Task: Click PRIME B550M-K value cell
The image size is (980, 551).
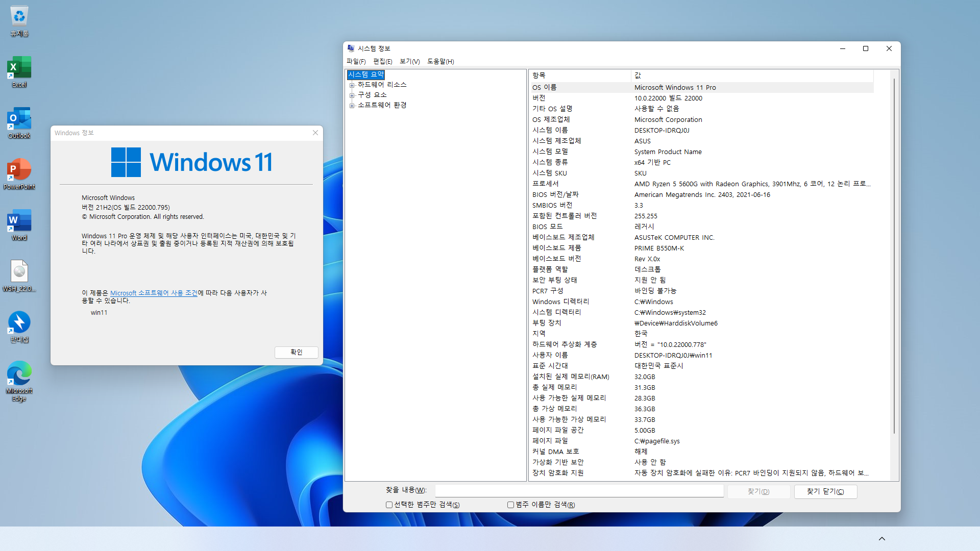Action: pos(659,248)
